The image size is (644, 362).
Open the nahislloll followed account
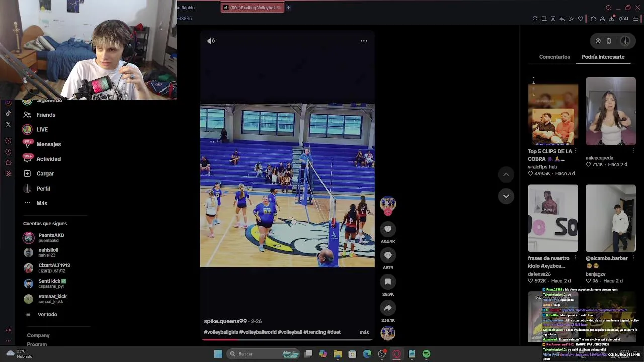[x=41, y=252]
